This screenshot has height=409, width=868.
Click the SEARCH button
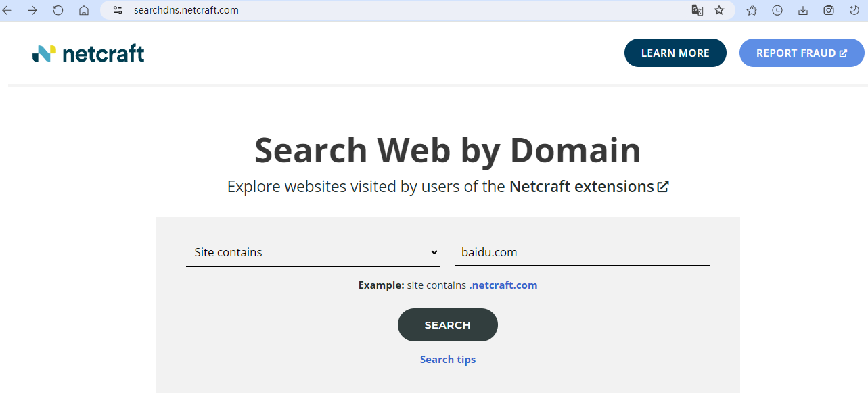click(x=448, y=325)
